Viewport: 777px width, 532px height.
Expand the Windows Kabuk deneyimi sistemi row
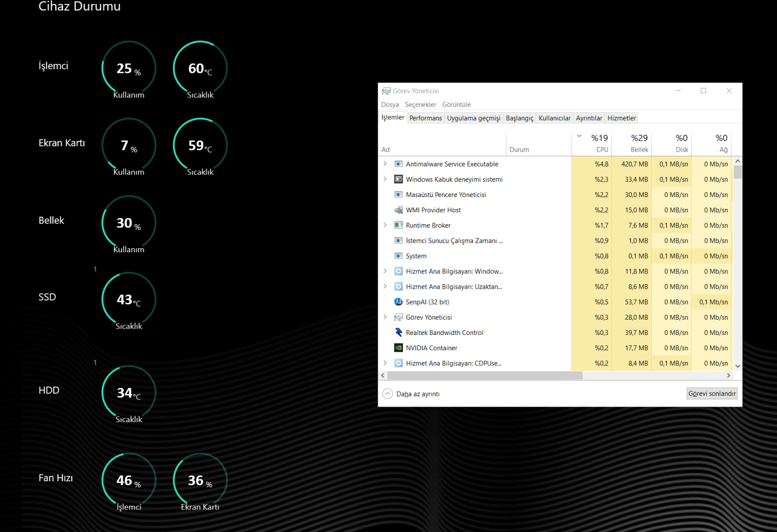[385, 179]
